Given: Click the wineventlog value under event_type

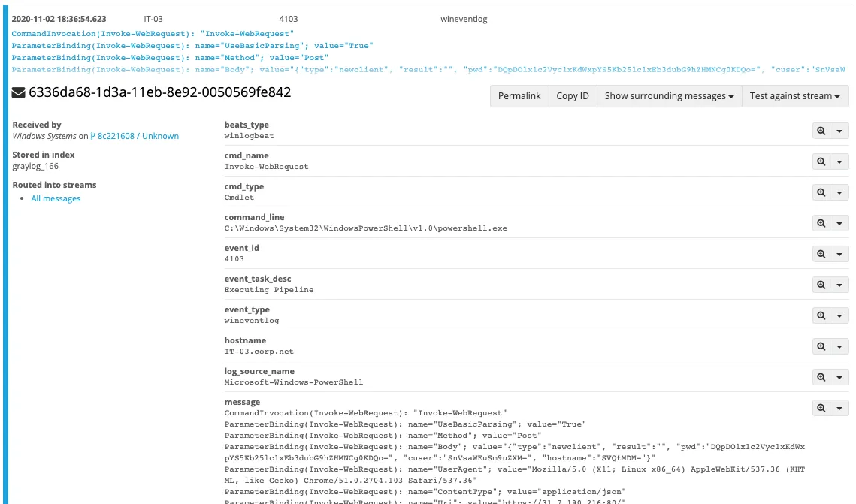Looking at the screenshot, I should (252, 320).
